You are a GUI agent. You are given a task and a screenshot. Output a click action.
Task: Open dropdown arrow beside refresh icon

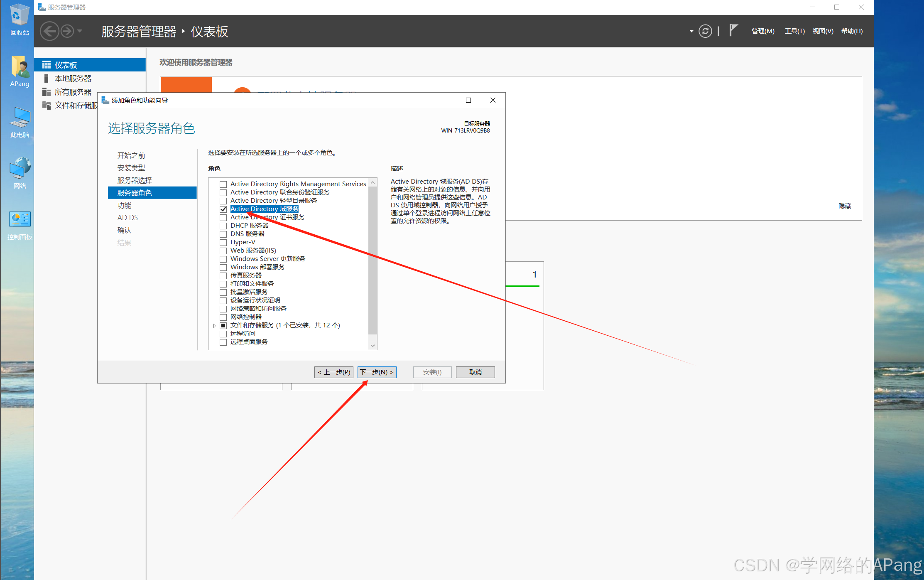691,31
